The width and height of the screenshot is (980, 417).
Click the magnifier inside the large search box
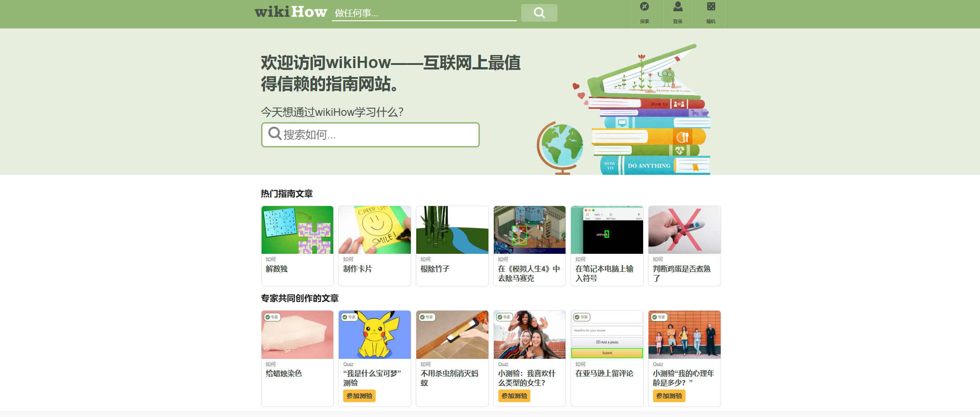tap(274, 134)
